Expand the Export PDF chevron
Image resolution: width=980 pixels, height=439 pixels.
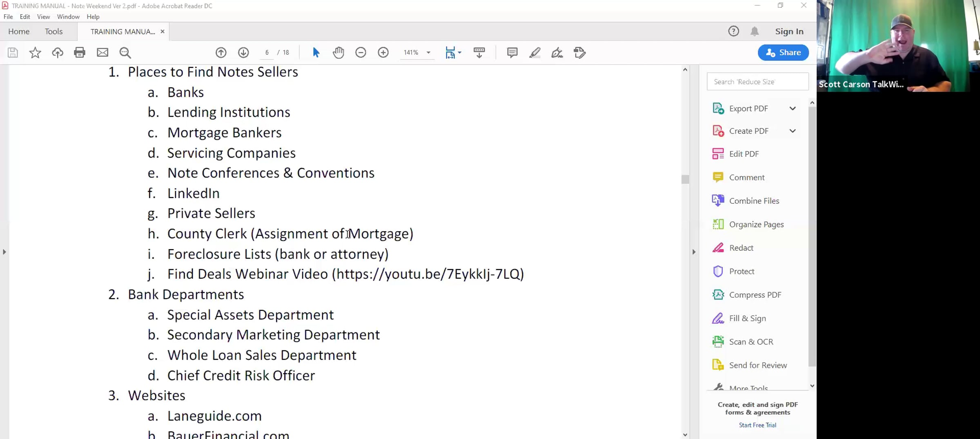pyautogui.click(x=793, y=108)
